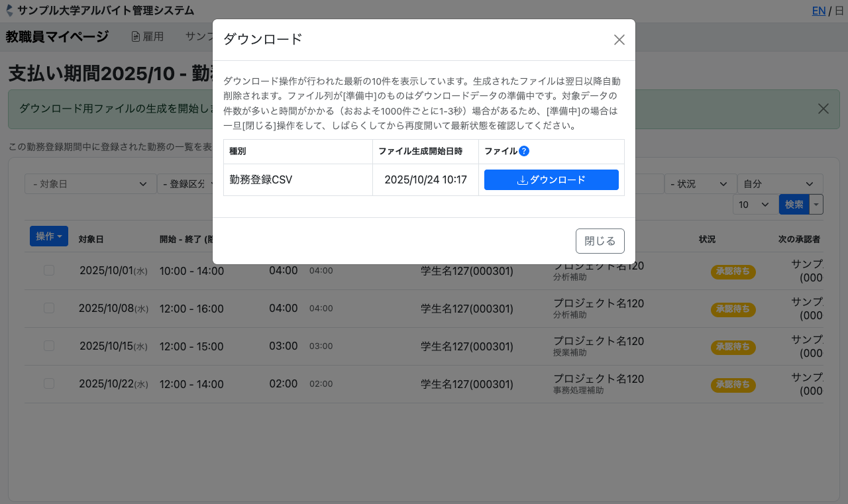The width and height of the screenshot is (848, 504).
Task: Click the blue help question mark icon
Action: point(524,151)
